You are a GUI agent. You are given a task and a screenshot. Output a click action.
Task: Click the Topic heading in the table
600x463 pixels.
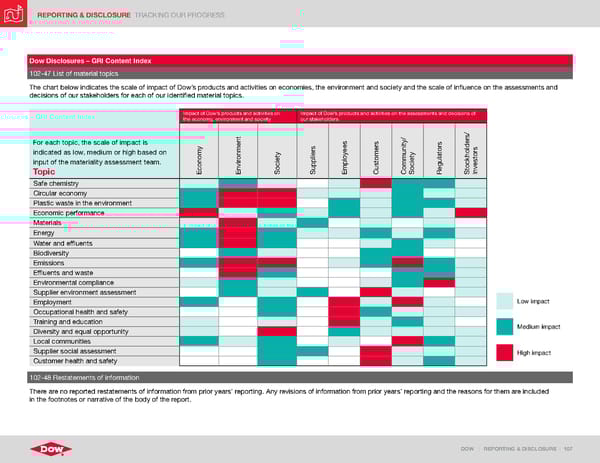[45, 171]
